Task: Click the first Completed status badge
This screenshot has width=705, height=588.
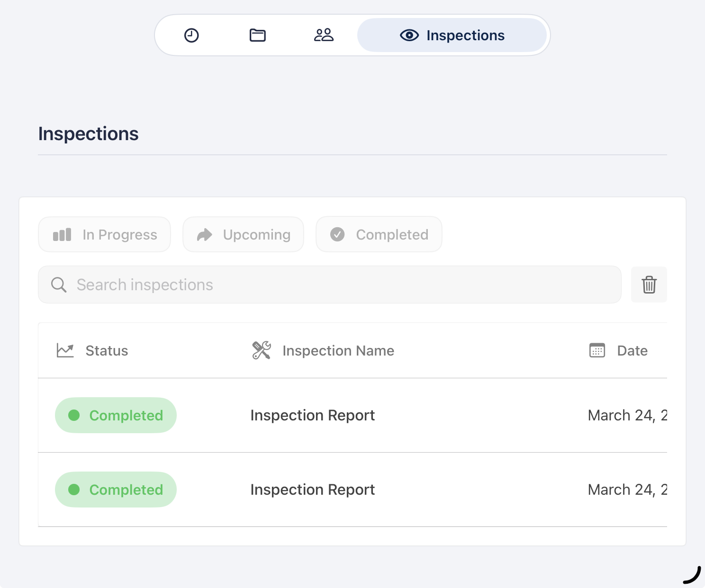Action: pyautogui.click(x=116, y=415)
